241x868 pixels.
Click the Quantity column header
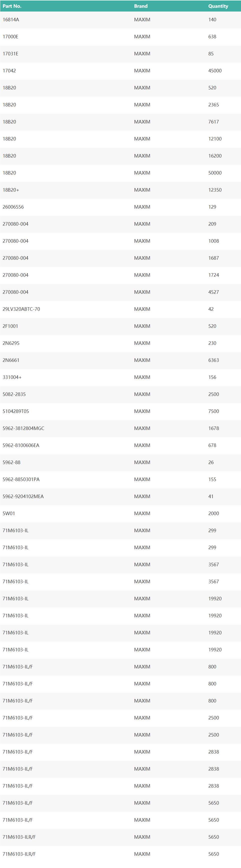pyautogui.click(x=218, y=6)
